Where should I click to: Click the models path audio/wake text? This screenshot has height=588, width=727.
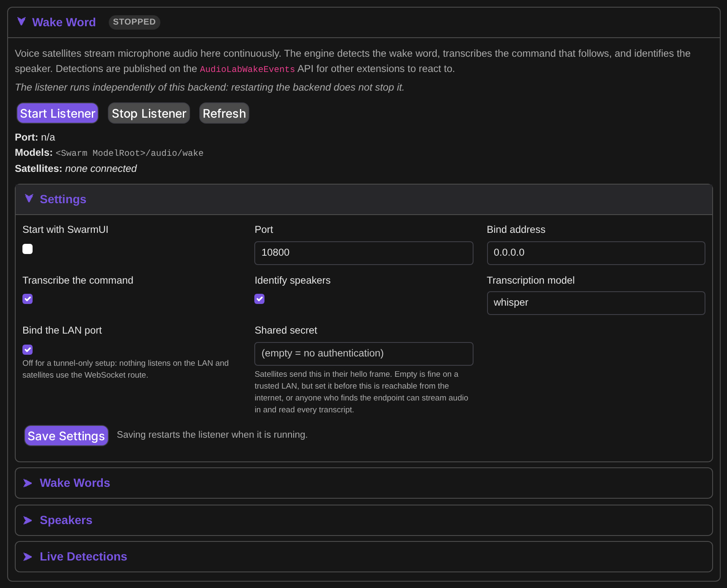(129, 153)
